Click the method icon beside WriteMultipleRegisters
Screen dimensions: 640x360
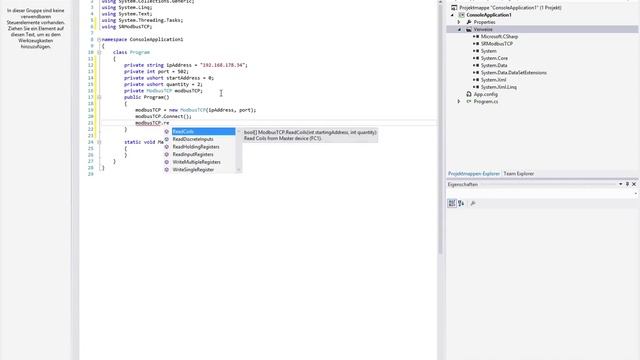[x=167, y=162]
